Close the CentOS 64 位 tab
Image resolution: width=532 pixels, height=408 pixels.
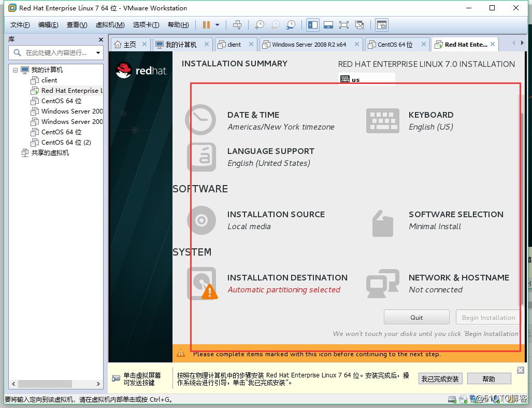(x=424, y=44)
